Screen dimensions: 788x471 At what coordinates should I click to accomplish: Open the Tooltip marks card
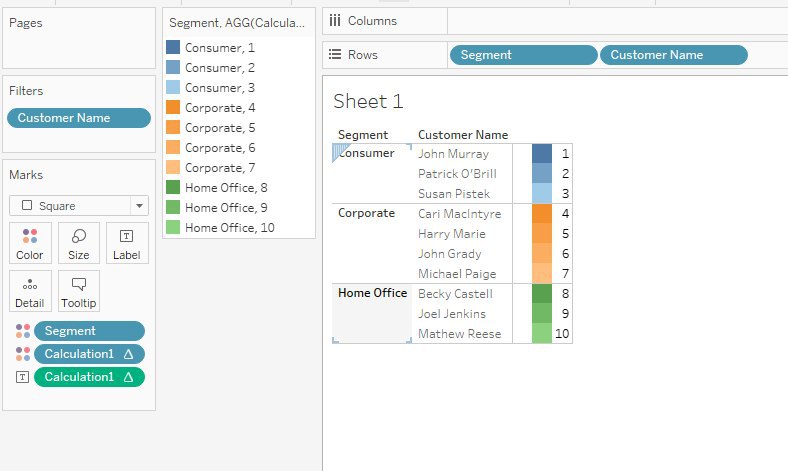coord(79,291)
